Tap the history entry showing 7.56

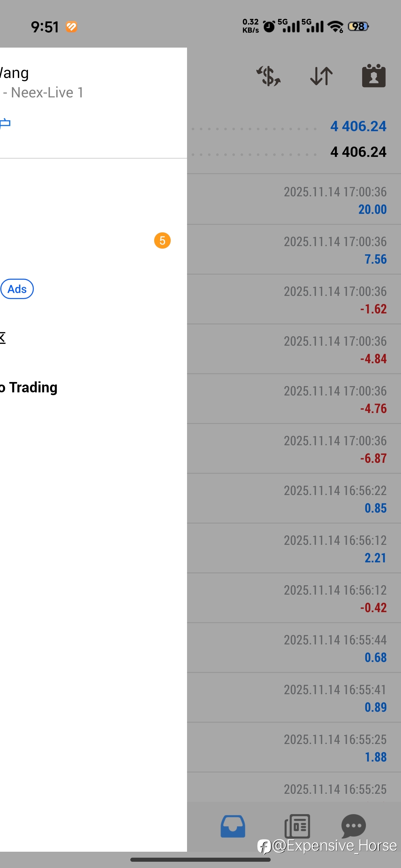294,250
